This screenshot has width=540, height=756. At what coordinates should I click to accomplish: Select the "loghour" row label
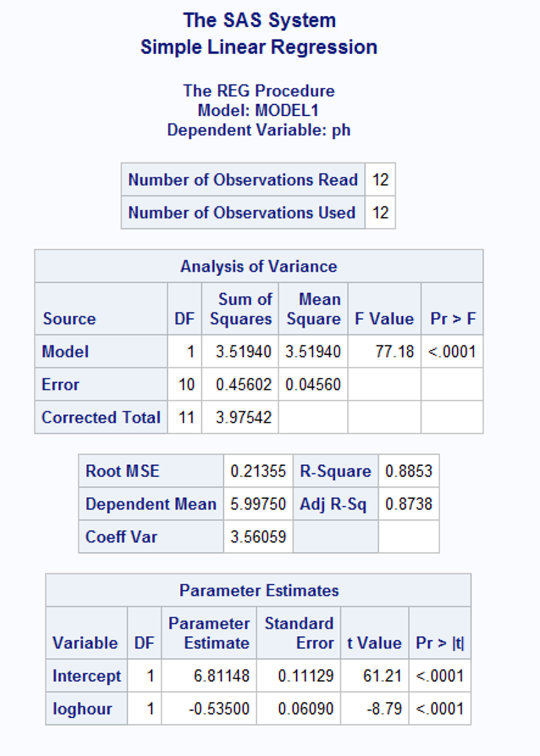[82, 709]
